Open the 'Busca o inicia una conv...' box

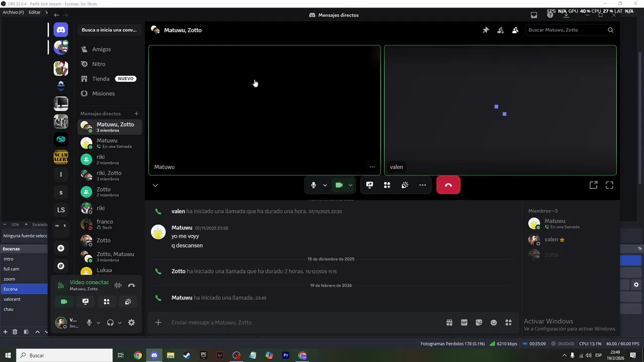[x=109, y=30]
